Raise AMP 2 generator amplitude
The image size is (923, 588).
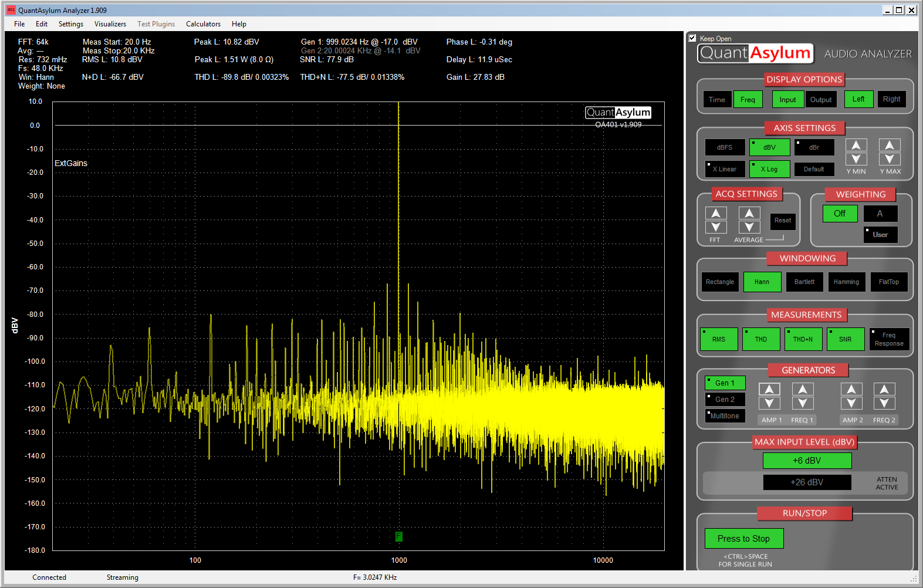click(x=851, y=390)
